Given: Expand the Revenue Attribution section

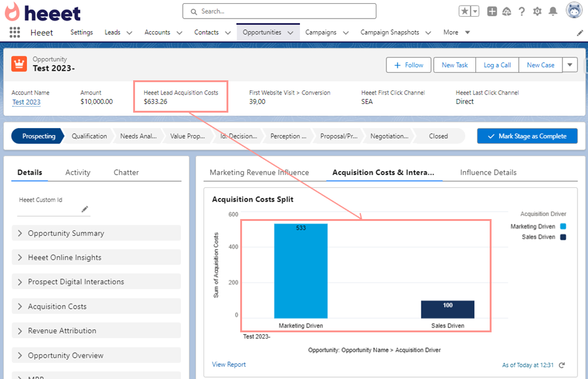Looking at the screenshot, I should [96, 330].
